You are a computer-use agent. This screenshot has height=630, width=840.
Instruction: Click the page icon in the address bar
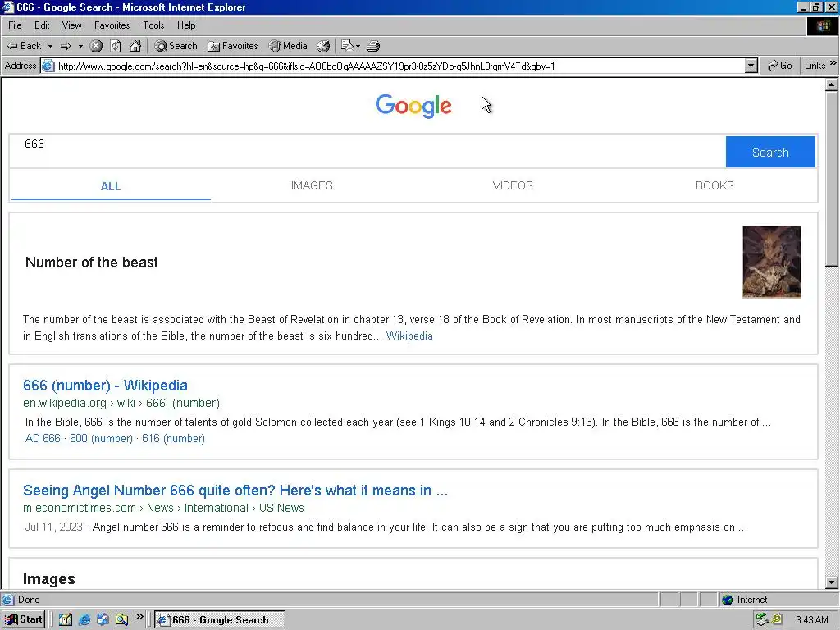48,66
